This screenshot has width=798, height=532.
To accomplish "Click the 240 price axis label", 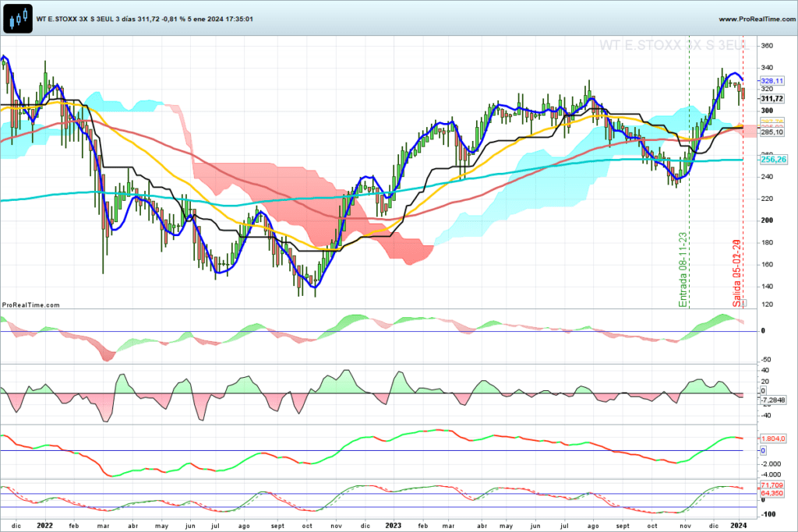I will click(x=767, y=177).
